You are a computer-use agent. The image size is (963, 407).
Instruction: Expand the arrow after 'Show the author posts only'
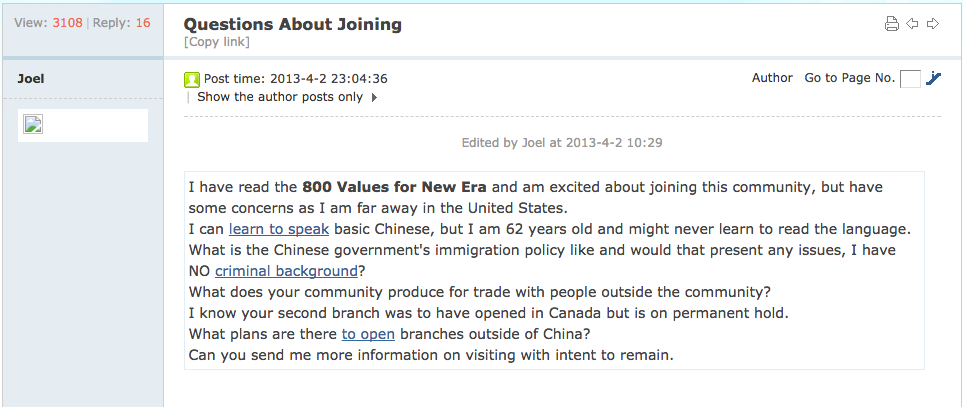(374, 97)
